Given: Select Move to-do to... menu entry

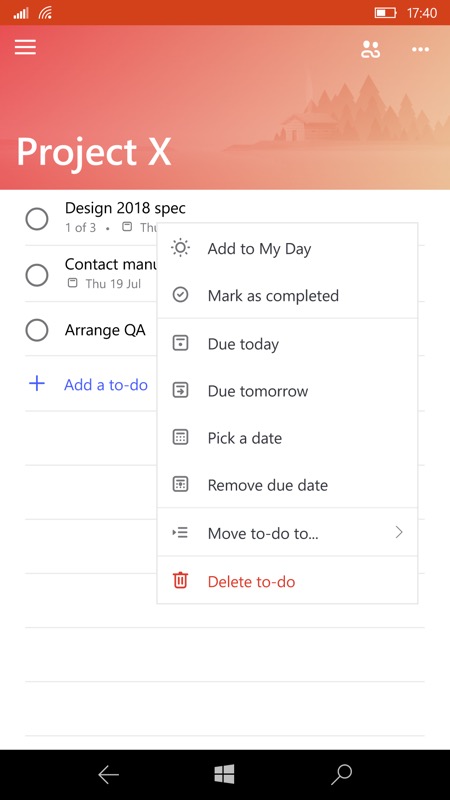Looking at the screenshot, I should [287, 533].
